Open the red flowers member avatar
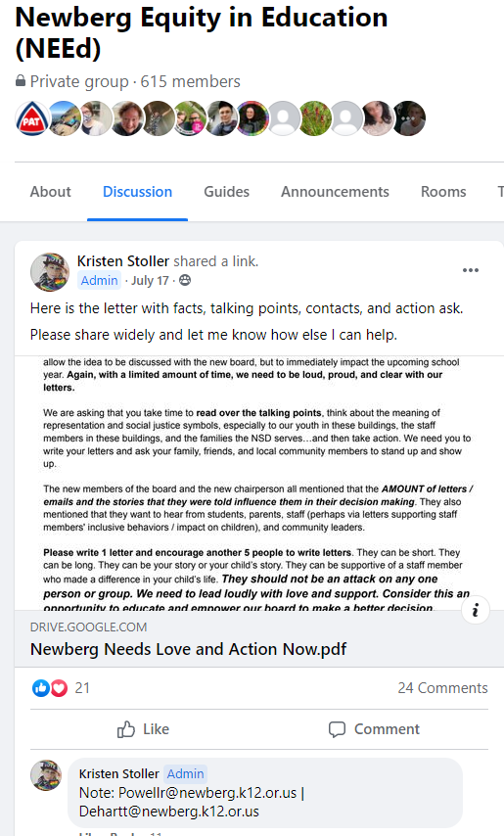 click(x=315, y=118)
